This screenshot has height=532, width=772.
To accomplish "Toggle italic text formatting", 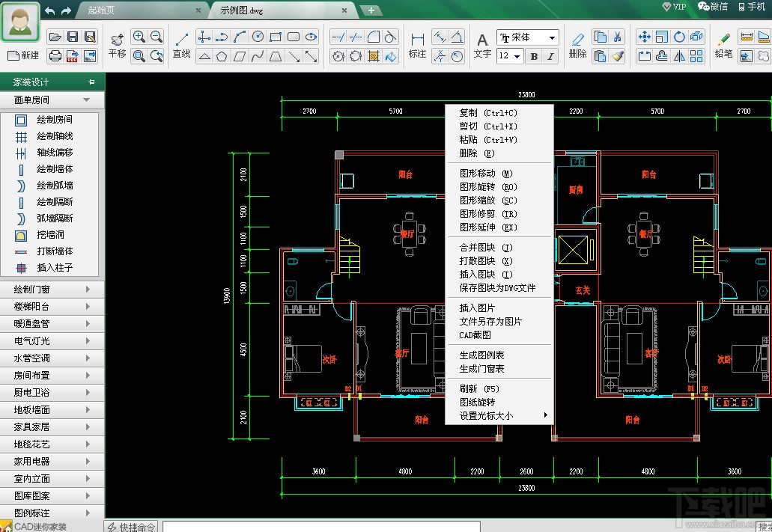I will (x=551, y=56).
